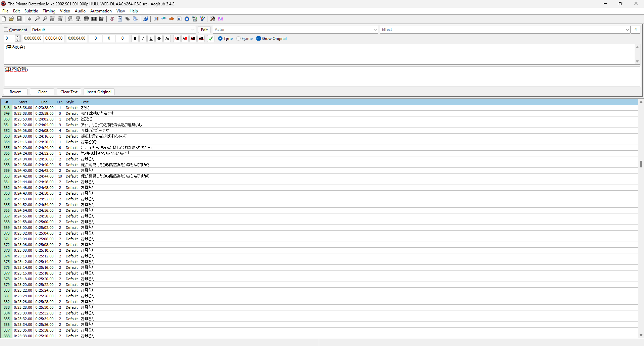Open script Properties
Viewport: 644px width, 346px height.
coord(120,19)
